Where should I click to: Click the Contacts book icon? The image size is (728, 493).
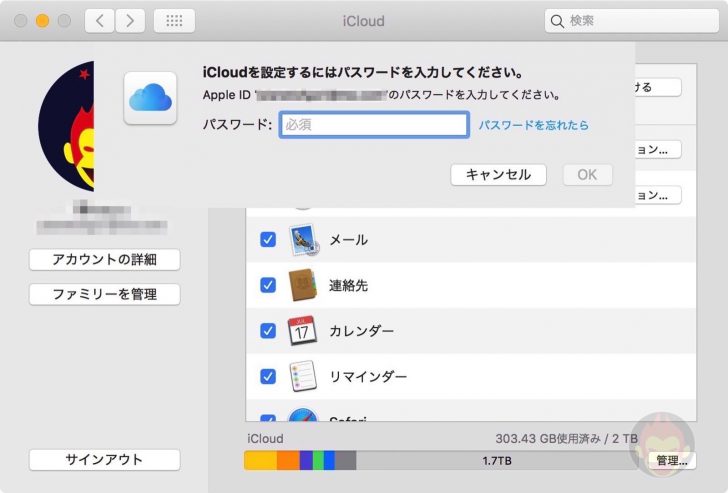pyautogui.click(x=303, y=285)
